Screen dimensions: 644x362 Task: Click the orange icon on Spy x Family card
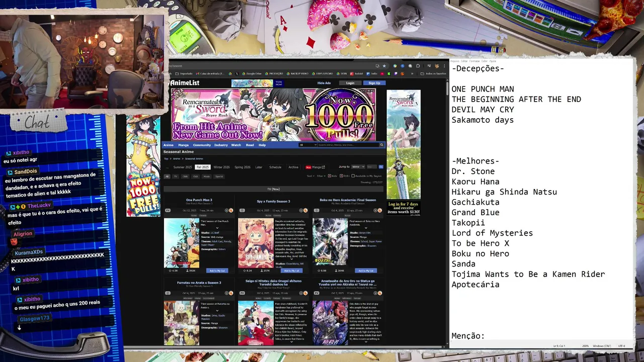click(x=305, y=210)
